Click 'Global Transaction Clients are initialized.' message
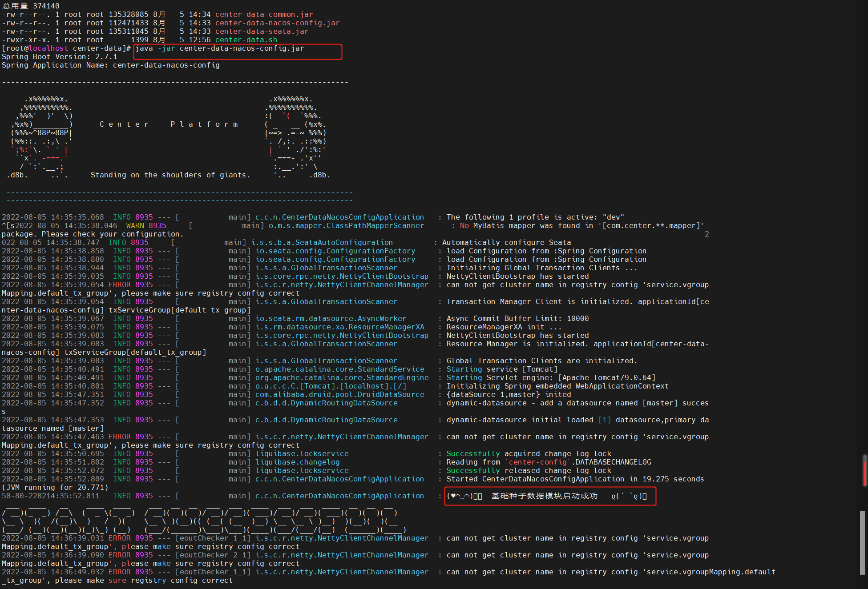Image resolution: width=868 pixels, height=589 pixels. coord(542,361)
